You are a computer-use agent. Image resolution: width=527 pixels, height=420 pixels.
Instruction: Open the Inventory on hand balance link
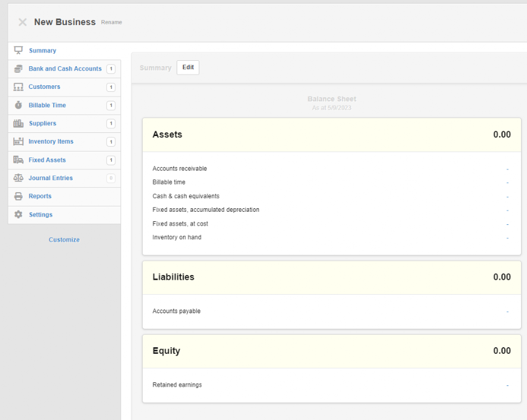tap(507, 238)
